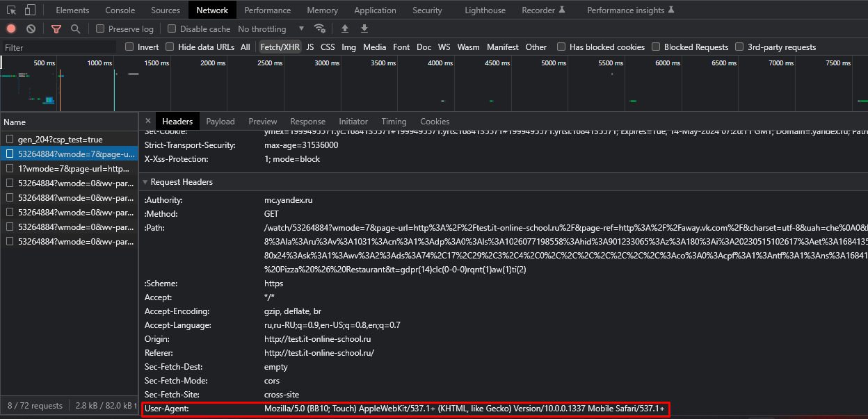The width and height of the screenshot is (868, 419).
Task: Toggle the network filter funnel icon
Action: (56, 29)
